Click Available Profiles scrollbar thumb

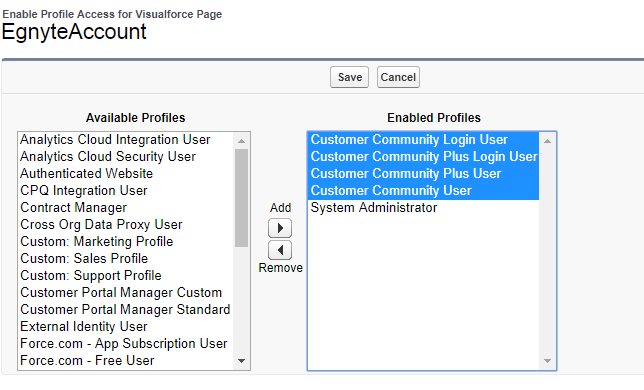[x=242, y=198]
